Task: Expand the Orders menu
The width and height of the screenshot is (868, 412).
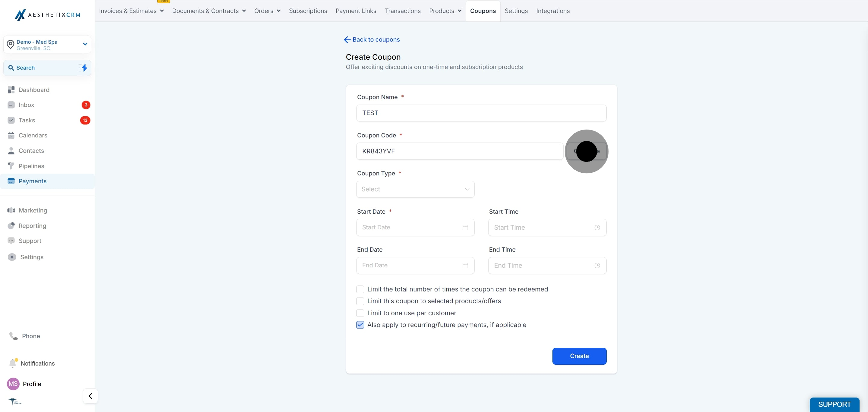Action: pos(268,11)
